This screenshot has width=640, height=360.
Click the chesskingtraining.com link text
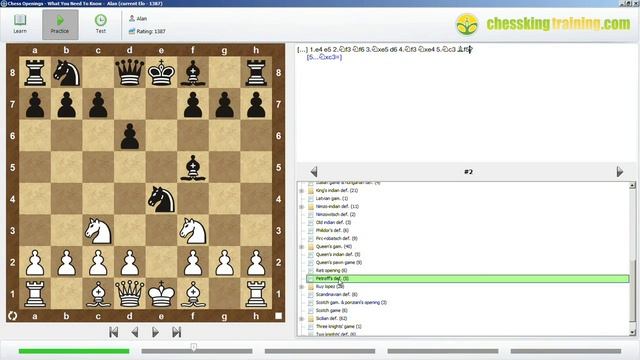[x=558, y=24]
